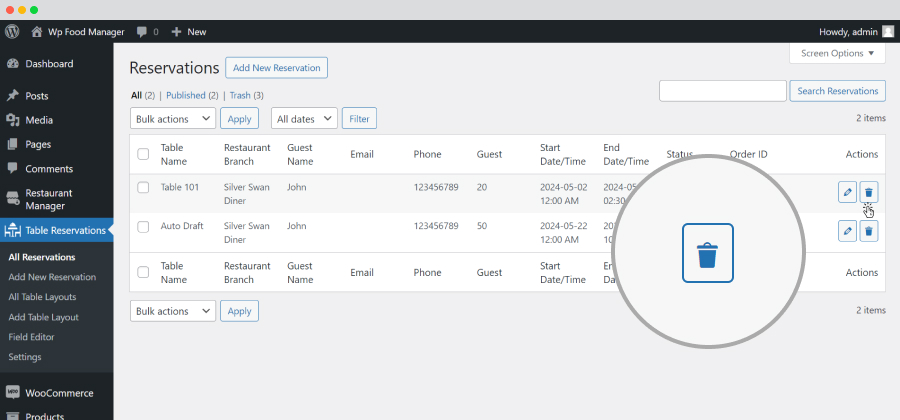Trash the Auto Draft reservation
Screen dimensions: 900x420
pos(868,231)
